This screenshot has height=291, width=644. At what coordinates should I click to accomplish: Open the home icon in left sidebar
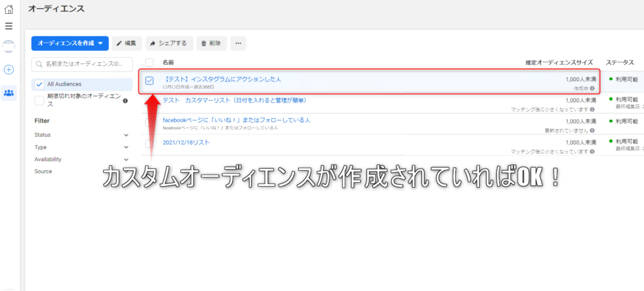click(9, 9)
